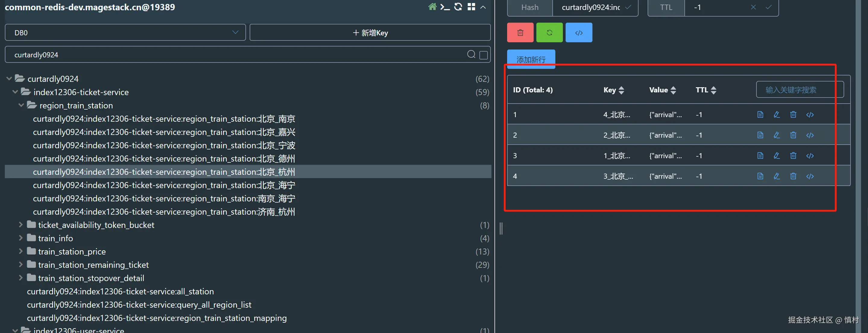Click the home icon in connection header
The image size is (868, 333).
432,7
